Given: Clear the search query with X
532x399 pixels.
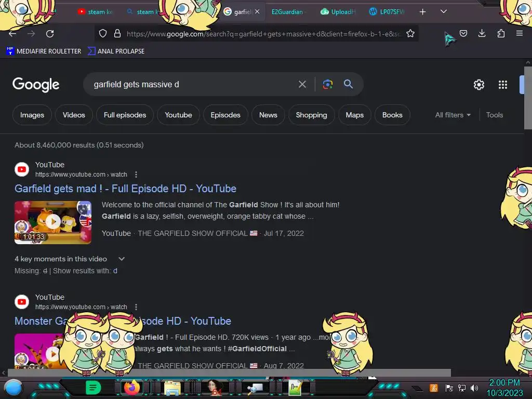Looking at the screenshot, I should (302, 84).
